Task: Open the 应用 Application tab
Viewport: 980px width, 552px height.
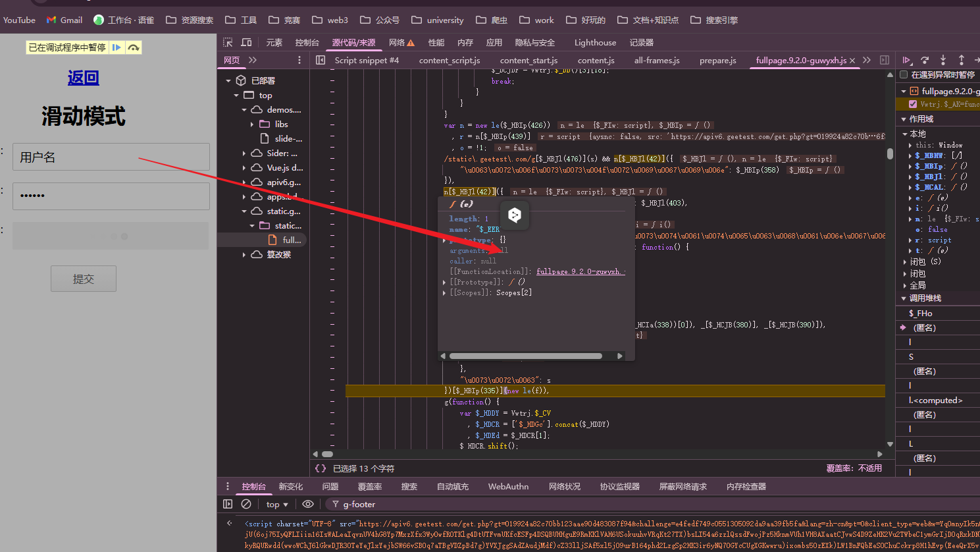Action: pos(494,42)
